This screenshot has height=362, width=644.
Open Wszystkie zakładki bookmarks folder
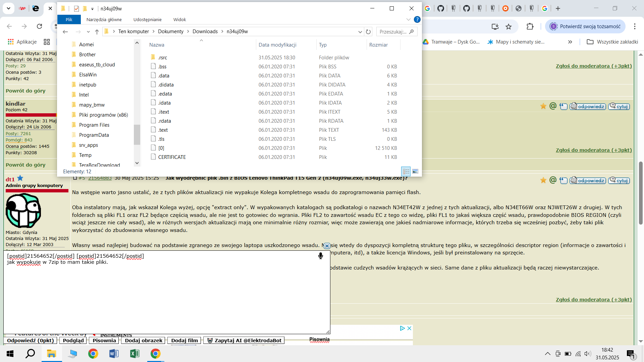(612, 42)
